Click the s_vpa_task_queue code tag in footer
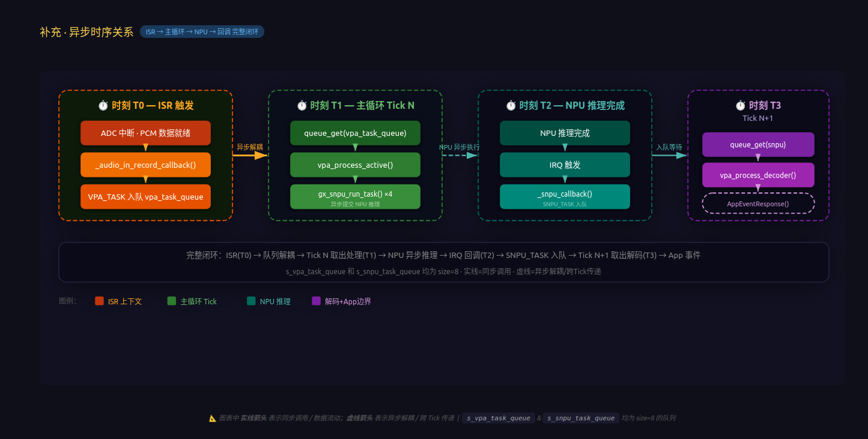The image size is (868, 439). [499, 418]
